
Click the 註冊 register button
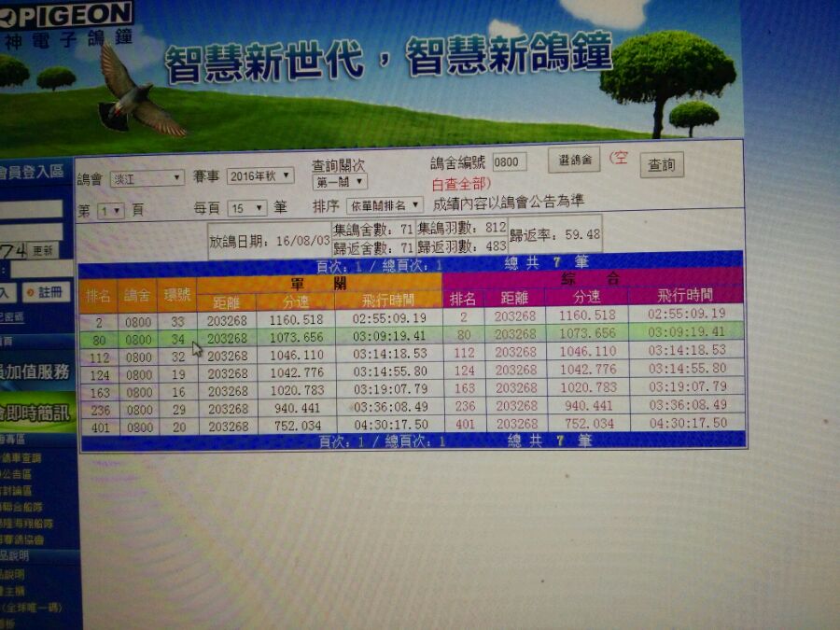tap(46, 292)
